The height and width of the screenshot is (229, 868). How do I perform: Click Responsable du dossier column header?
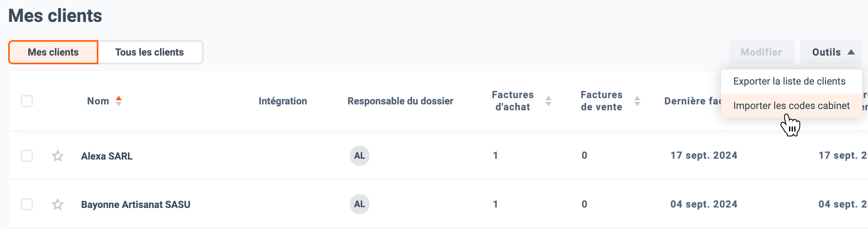[x=400, y=101]
